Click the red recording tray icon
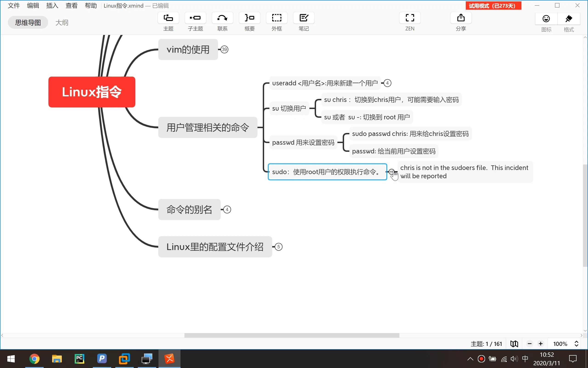The height and width of the screenshot is (368, 588). tap(481, 359)
